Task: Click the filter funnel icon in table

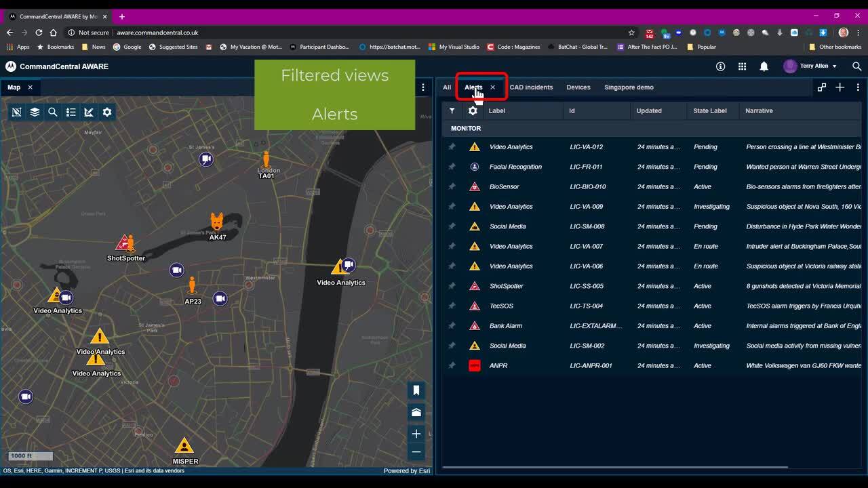Action: [452, 110]
